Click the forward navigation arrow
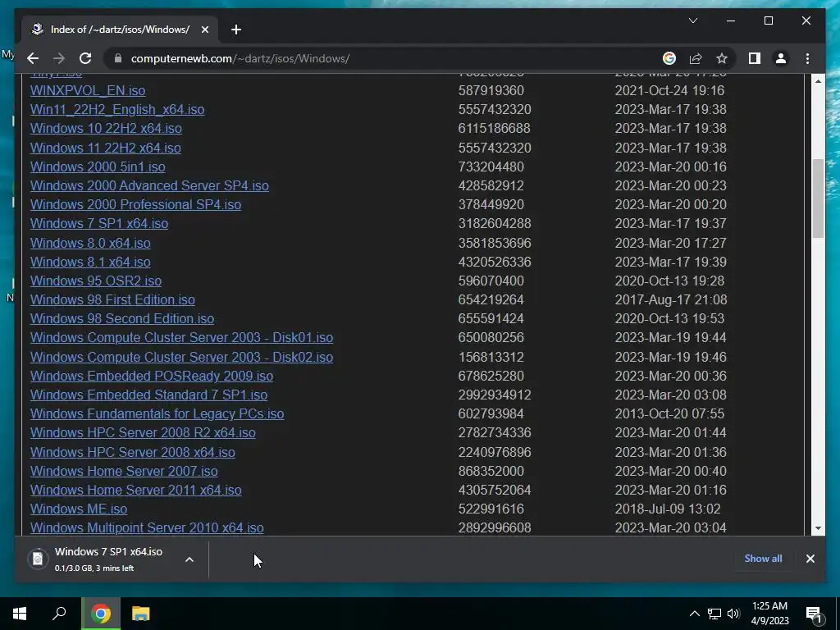Screen dimensions: 840x630 [59, 58]
